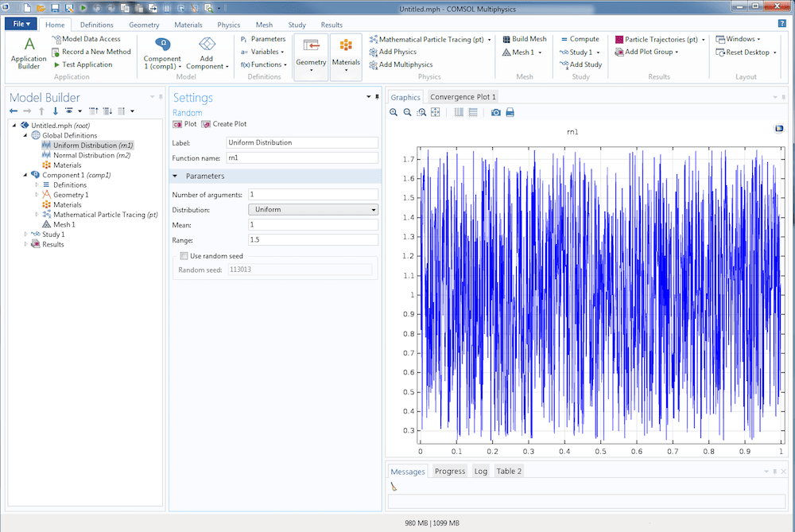
Task: Collapse the Parameters section
Action: pos(175,176)
